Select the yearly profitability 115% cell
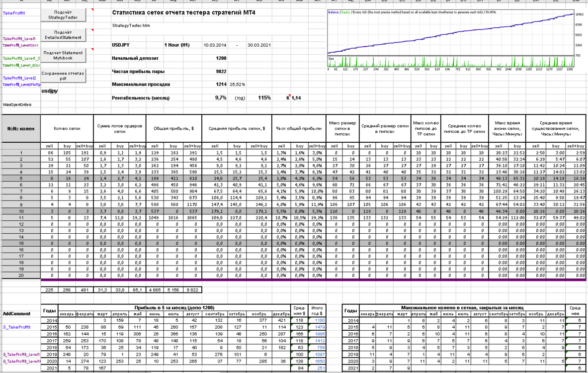Image resolution: width=588 pixels, height=373 pixels. [264, 97]
